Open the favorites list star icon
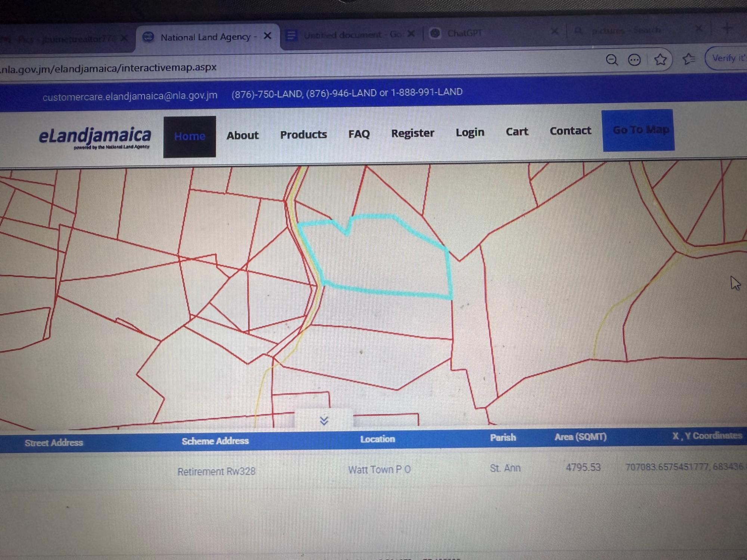Viewport: 747px width, 560px height. tap(688, 59)
